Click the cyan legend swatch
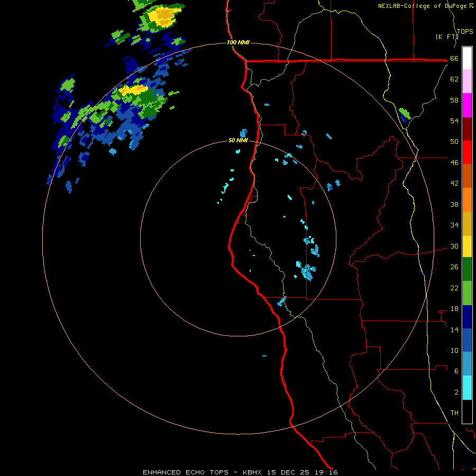The width and height of the screenshot is (476, 476). click(x=467, y=388)
